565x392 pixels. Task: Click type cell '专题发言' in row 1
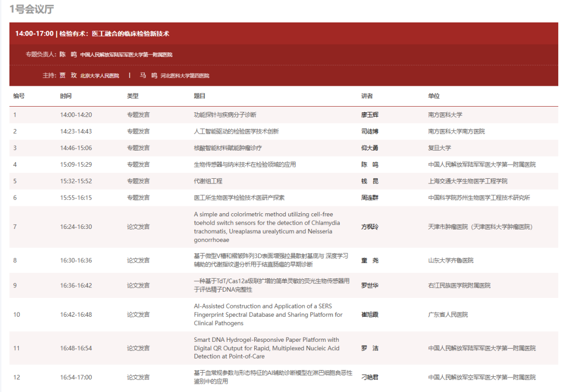pos(138,115)
